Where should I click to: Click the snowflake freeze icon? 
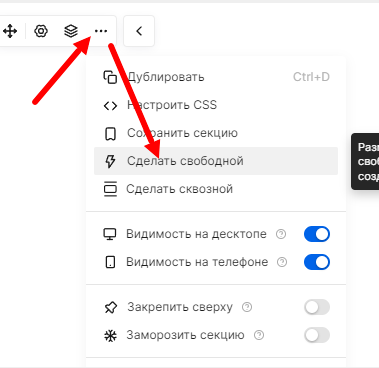pos(110,335)
